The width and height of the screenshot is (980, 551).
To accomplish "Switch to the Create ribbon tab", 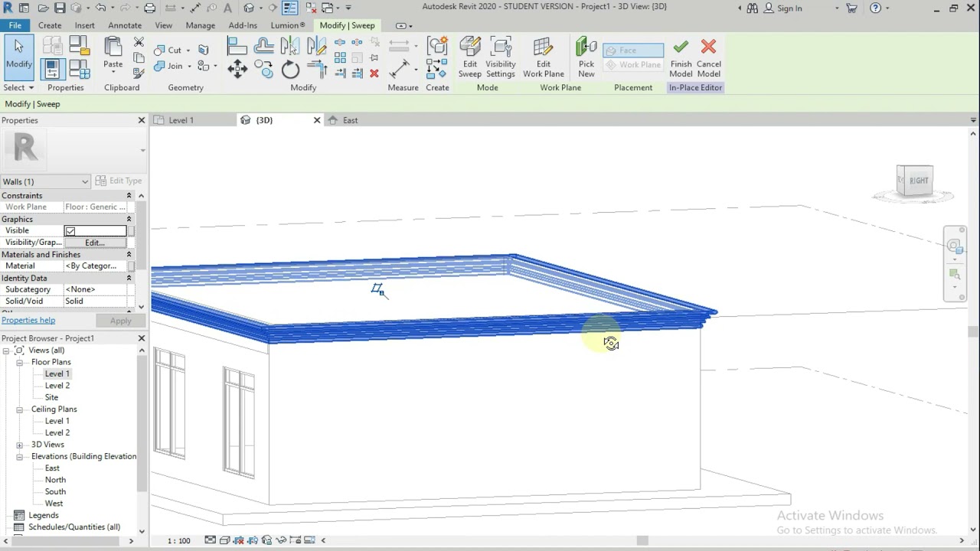I will coord(50,25).
